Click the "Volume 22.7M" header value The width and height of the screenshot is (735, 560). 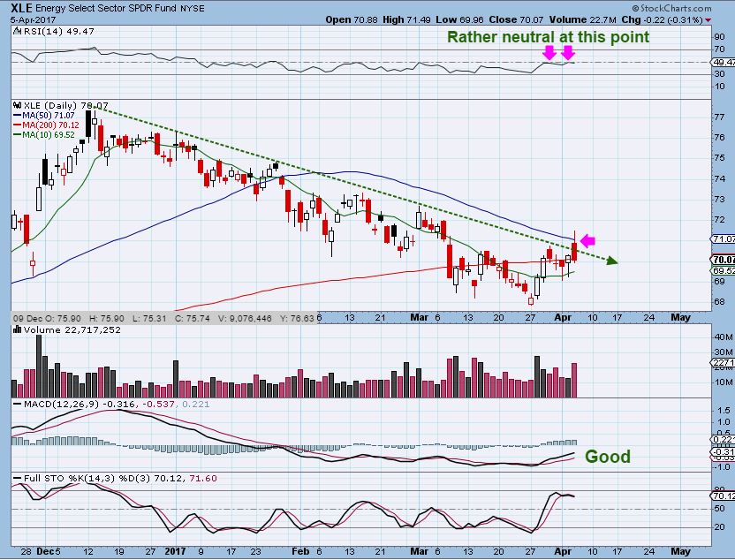[x=583, y=19]
